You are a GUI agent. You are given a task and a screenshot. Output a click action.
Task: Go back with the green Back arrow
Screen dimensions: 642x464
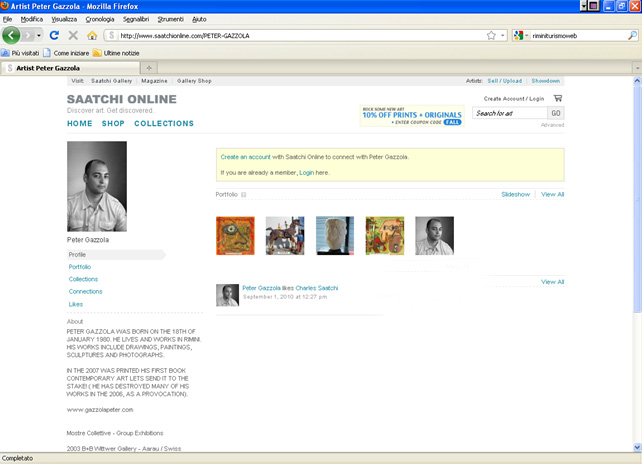[11, 35]
